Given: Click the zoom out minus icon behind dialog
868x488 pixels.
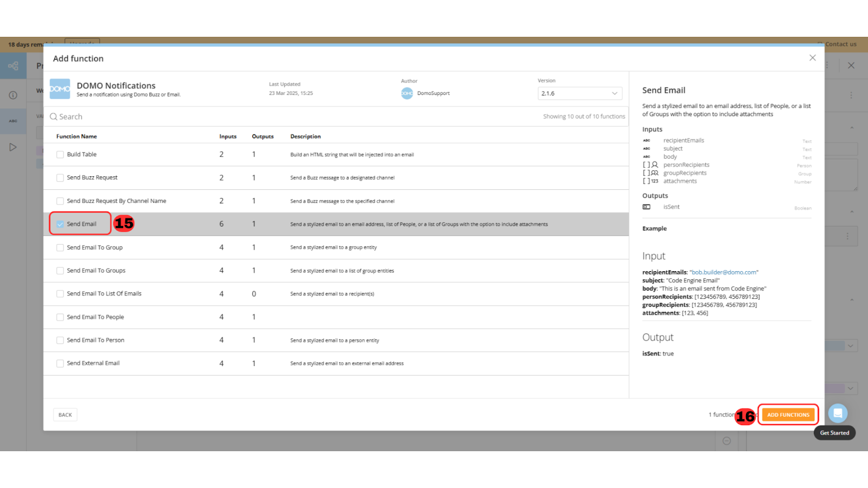Looking at the screenshot, I should [x=726, y=441].
